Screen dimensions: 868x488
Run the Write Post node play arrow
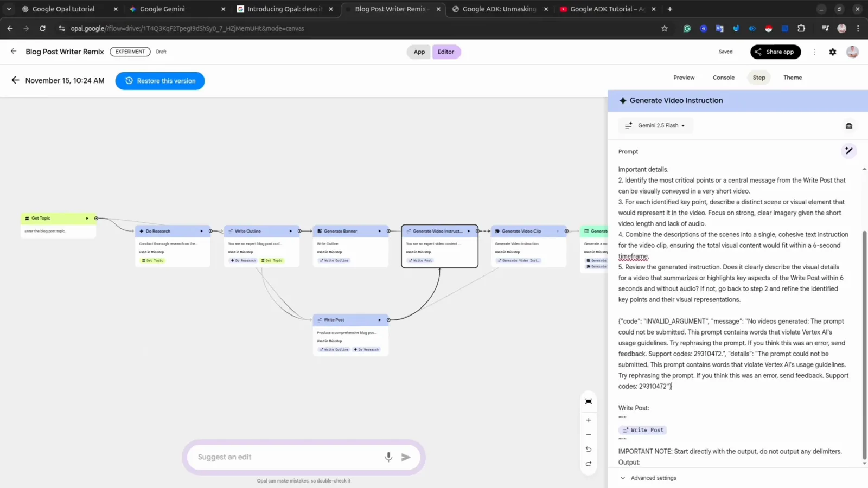click(x=379, y=320)
